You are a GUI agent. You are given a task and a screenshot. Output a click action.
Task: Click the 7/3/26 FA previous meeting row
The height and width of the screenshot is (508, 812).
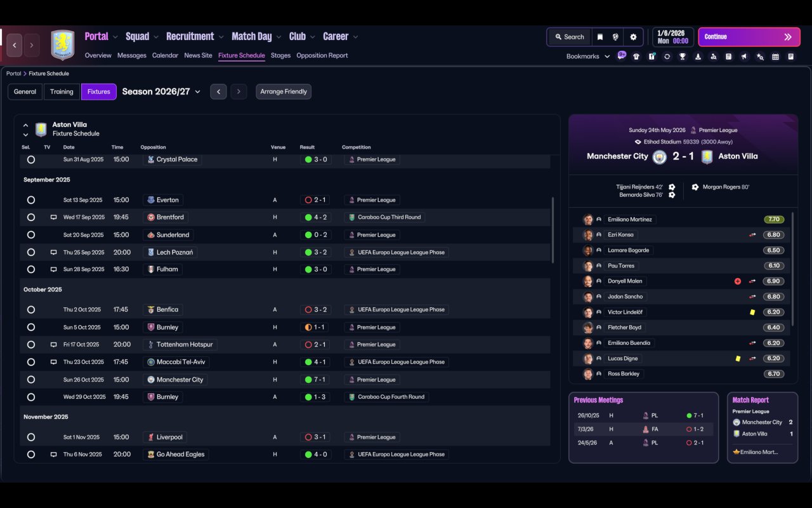[643, 429]
